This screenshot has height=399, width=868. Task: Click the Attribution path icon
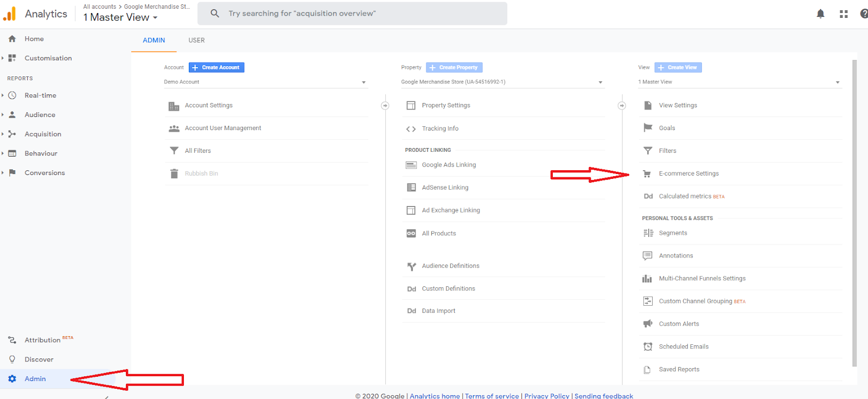point(12,340)
